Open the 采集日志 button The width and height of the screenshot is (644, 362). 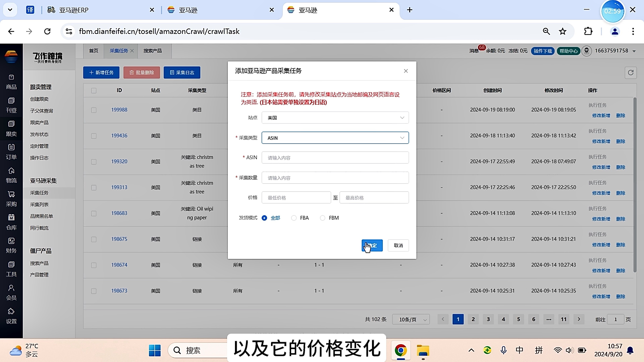182,72
